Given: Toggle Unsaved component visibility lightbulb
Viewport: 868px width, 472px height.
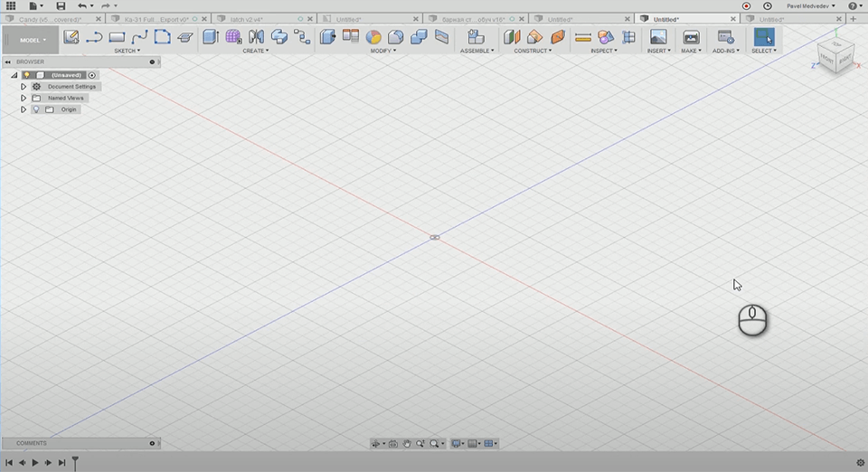Looking at the screenshot, I should coord(26,75).
